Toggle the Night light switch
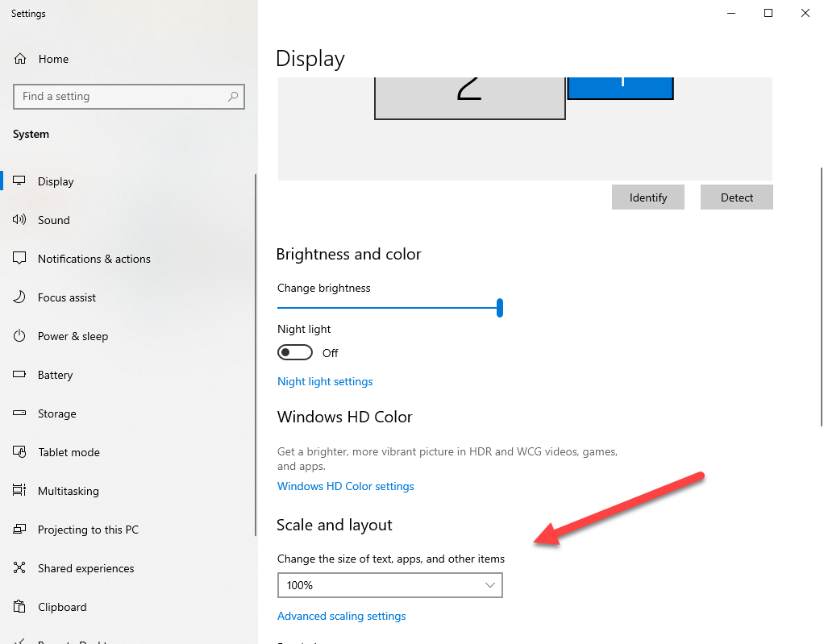Image resolution: width=824 pixels, height=644 pixels. pos(295,352)
